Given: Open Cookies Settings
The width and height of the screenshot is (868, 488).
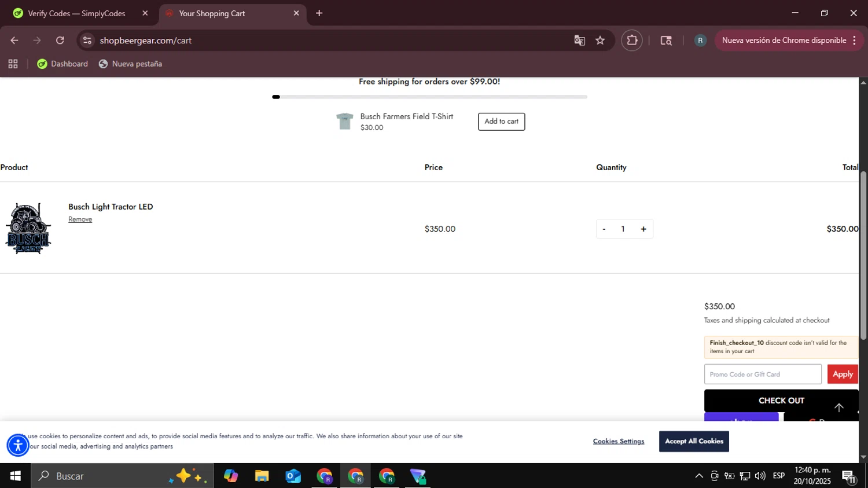Looking at the screenshot, I should coord(619,441).
